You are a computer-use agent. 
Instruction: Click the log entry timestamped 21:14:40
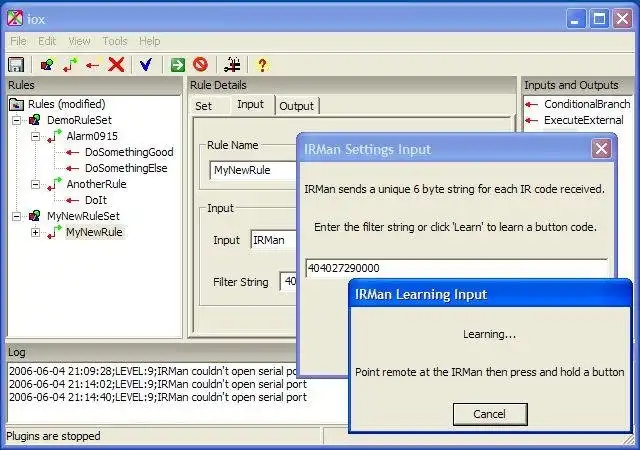pos(158,397)
